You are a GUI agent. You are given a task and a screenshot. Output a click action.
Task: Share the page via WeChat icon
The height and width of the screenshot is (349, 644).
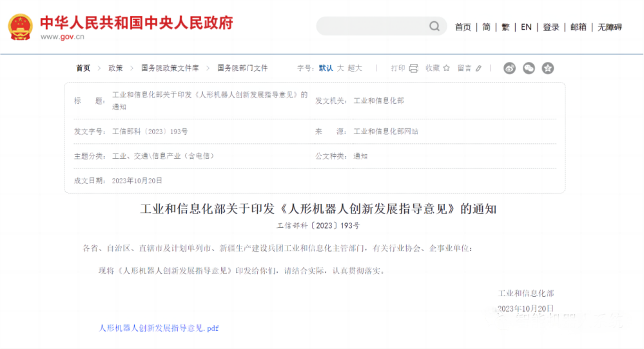pyautogui.click(x=529, y=68)
